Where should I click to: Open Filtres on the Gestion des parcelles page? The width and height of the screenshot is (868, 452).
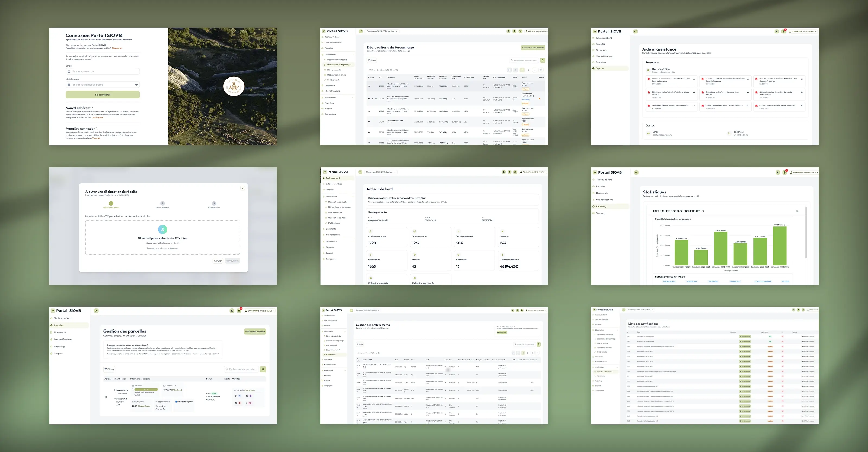coord(109,369)
